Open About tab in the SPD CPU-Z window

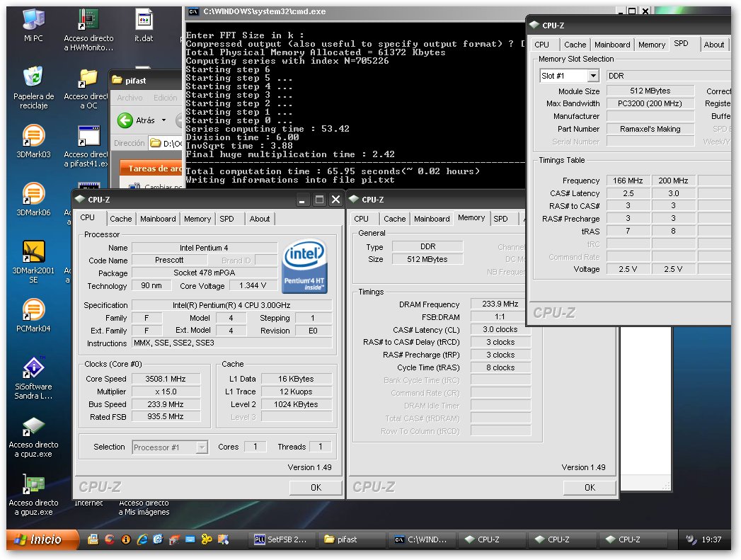713,45
